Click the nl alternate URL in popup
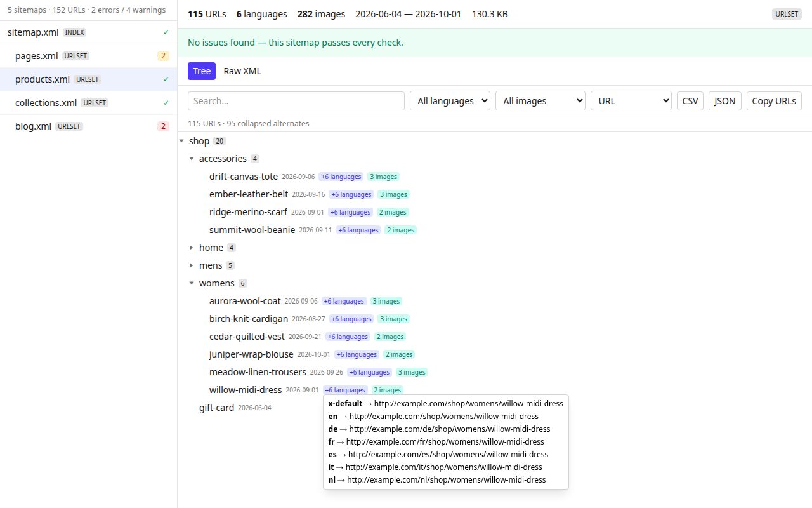 click(x=436, y=479)
